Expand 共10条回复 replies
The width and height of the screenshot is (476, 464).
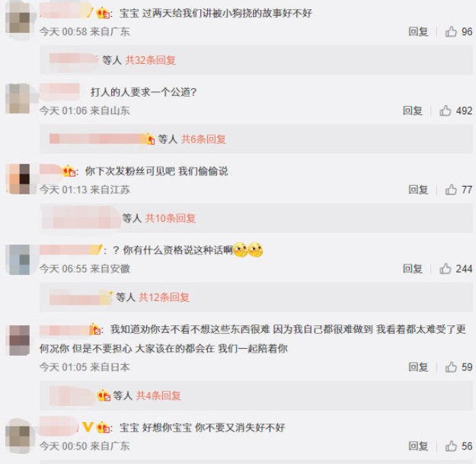point(171,219)
